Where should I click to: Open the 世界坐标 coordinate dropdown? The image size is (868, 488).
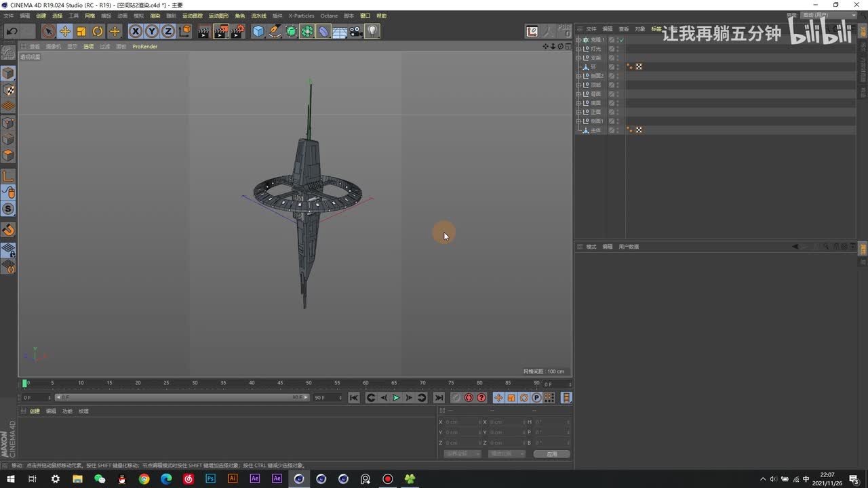[462, 453]
